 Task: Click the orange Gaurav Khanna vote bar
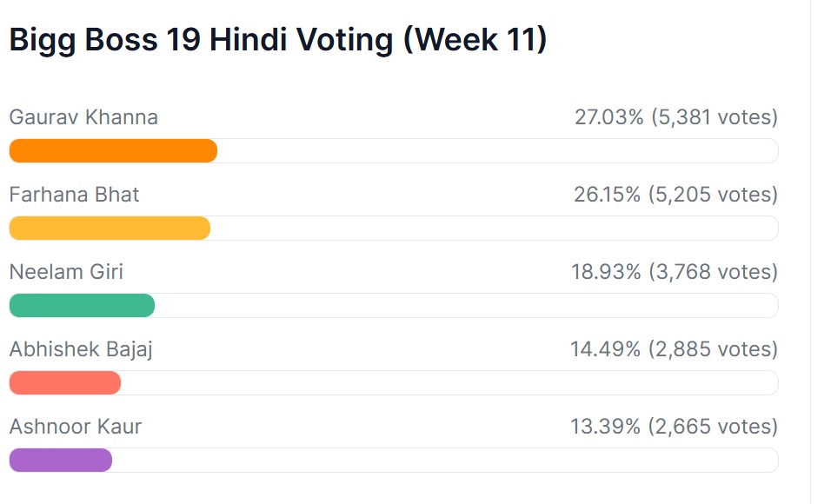point(113,151)
